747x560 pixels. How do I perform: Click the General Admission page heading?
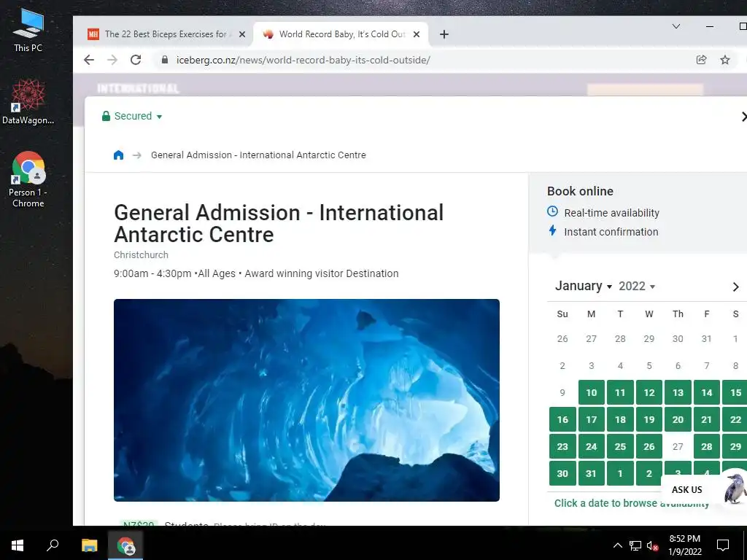pyautogui.click(x=279, y=223)
